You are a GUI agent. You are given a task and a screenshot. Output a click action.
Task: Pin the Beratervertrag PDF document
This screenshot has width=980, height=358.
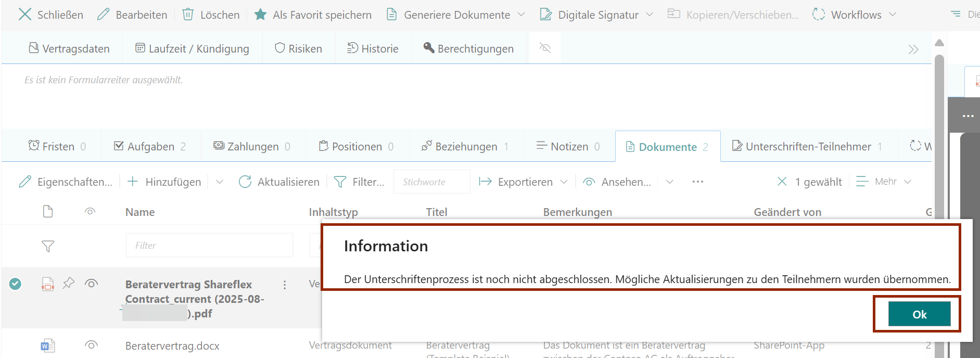coord(69,283)
